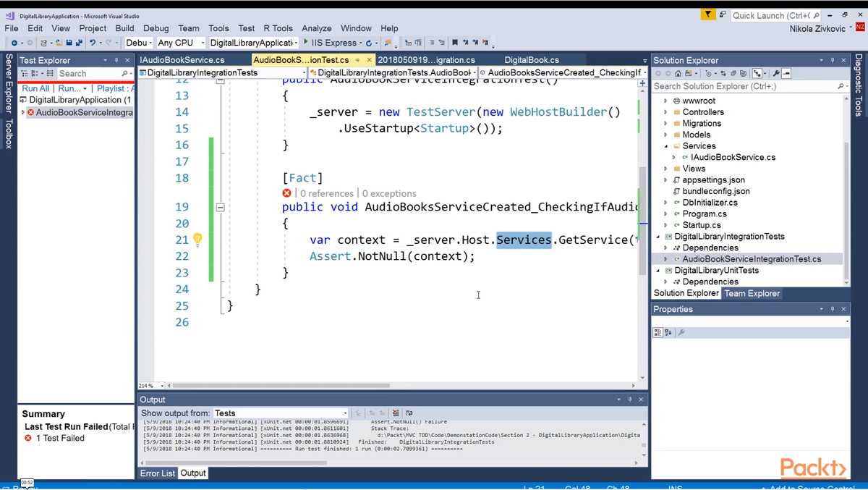Click Toggle Word Wrap icon in Output panel
The image size is (868, 490).
coord(409,413)
